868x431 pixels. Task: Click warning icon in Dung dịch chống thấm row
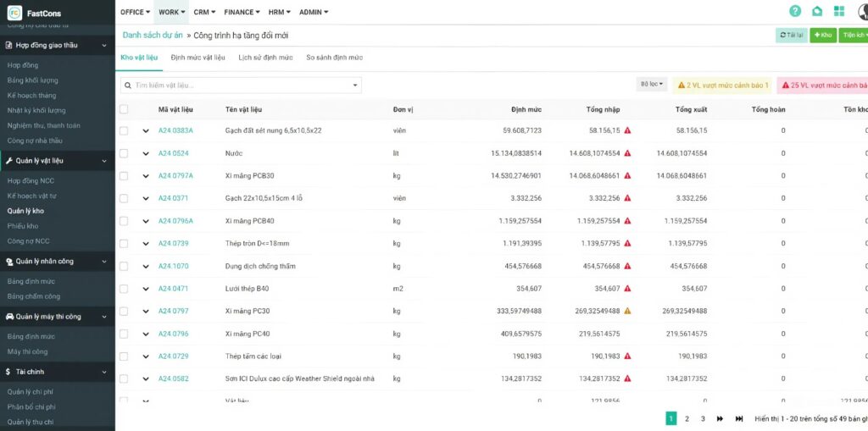pyautogui.click(x=627, y=266)
